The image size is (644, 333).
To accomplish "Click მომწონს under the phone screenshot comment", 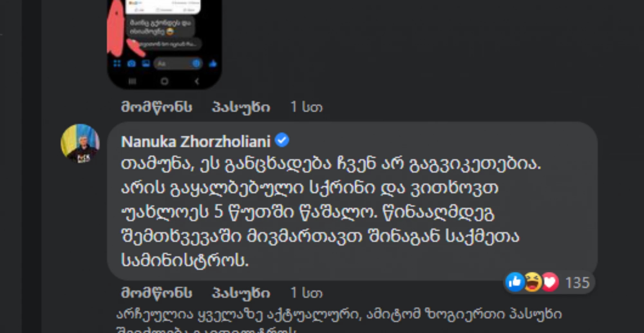I will pyautogui.click(x=156, y=107).
